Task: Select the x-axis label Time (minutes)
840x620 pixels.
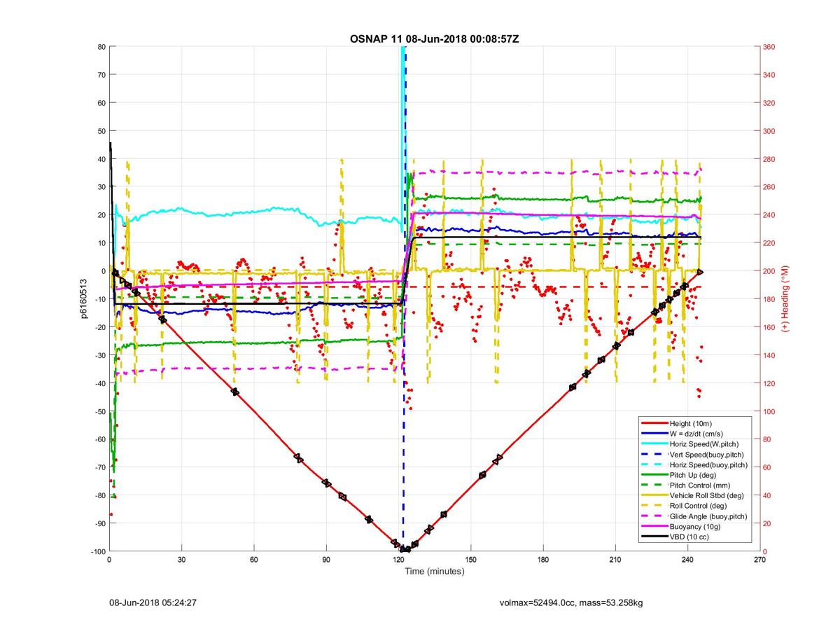Action: point(434,571)
